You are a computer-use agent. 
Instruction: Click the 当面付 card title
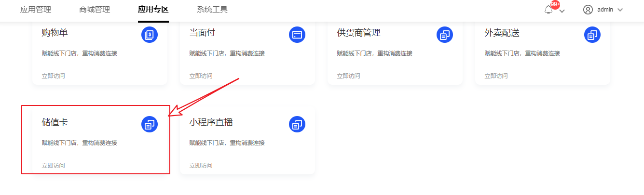202,33
